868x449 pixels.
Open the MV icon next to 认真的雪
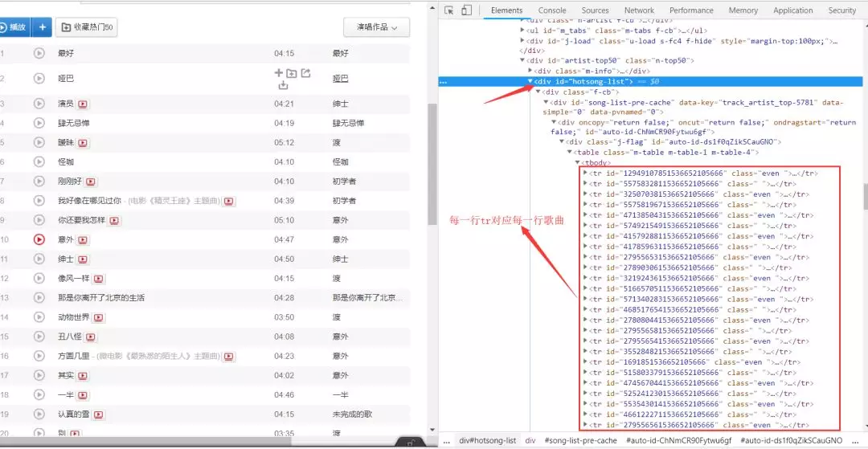pyautogui.click(x=99, y=414)
